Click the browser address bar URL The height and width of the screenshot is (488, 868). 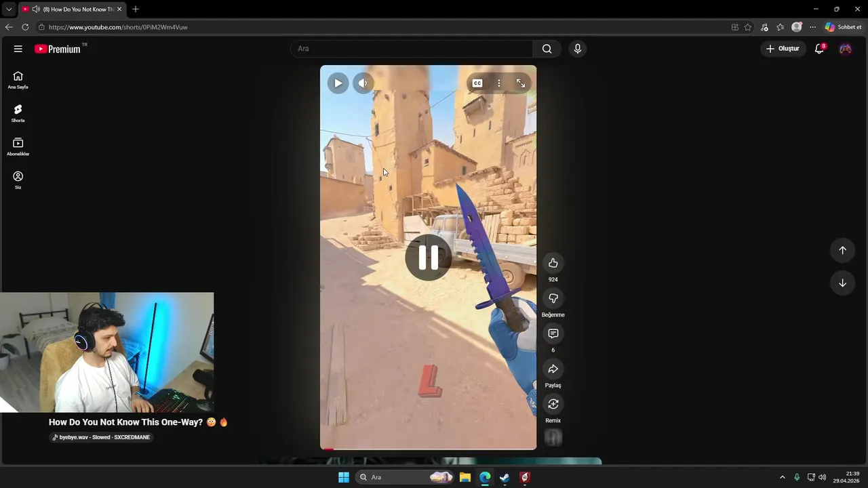tap(118, 27)
